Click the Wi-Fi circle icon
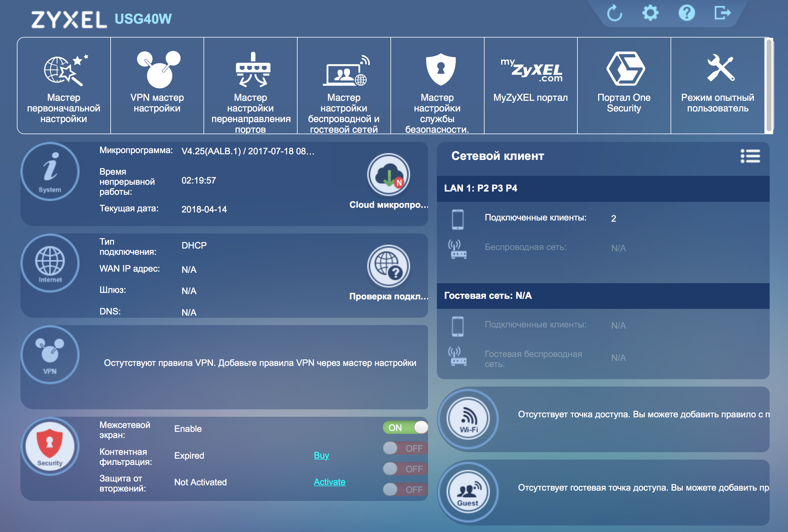The height and width of the screenshot is (532, 788). (468, 419)
